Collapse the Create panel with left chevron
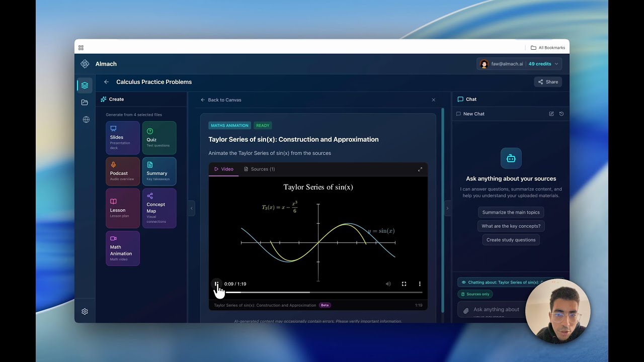This screenshot has height=362, width=644. (x=192, y=208)
